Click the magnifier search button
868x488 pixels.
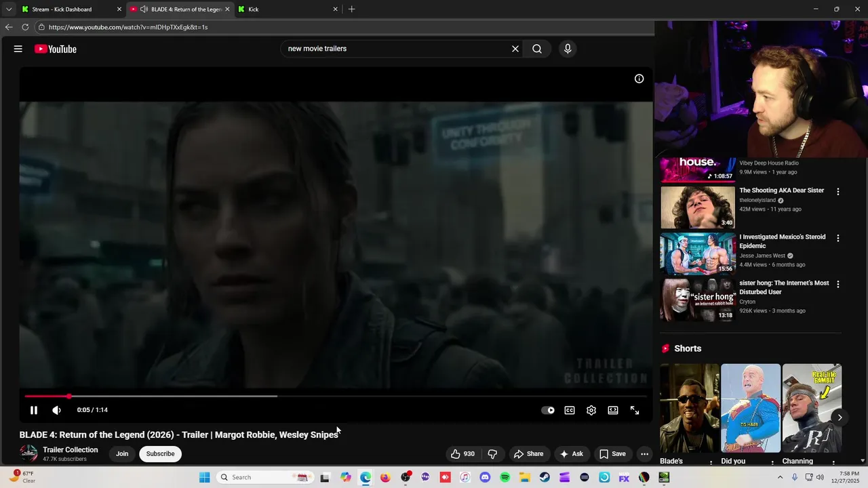pos(537,49)
